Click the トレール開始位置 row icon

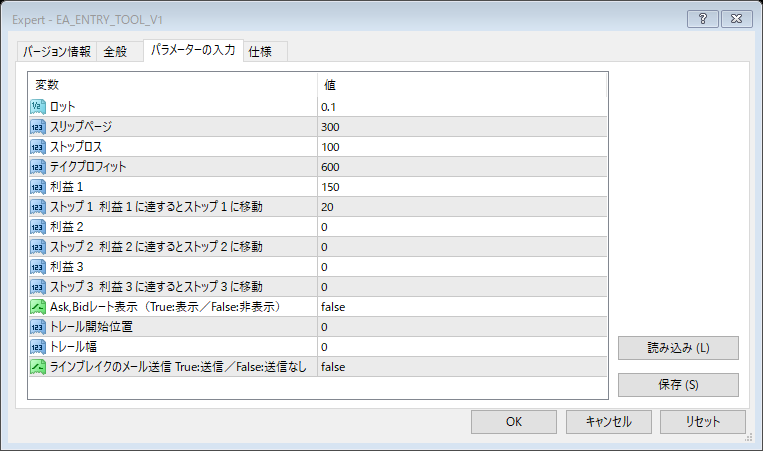coord(38,327)
